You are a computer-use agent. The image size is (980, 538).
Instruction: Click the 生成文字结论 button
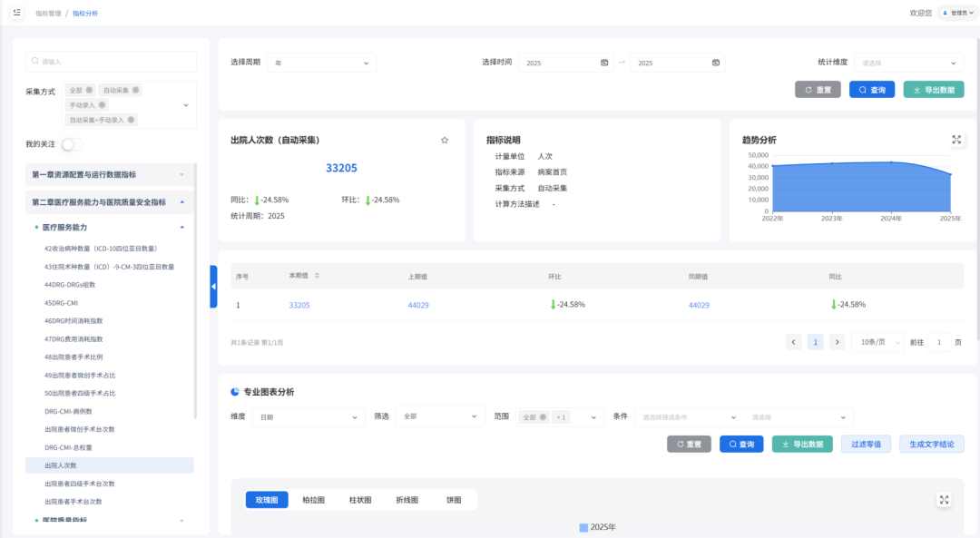[932, 444]
